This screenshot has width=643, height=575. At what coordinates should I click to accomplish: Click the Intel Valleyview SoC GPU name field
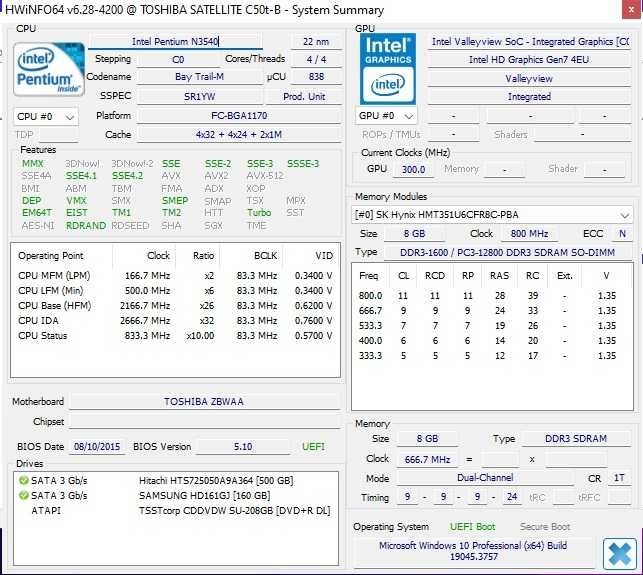click(529, 42)
